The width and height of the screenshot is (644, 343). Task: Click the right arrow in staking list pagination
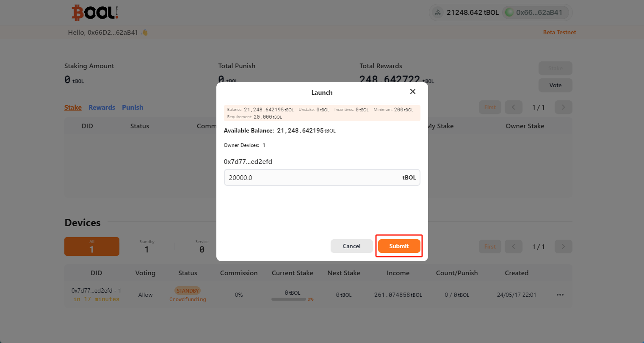pos(563,107)
